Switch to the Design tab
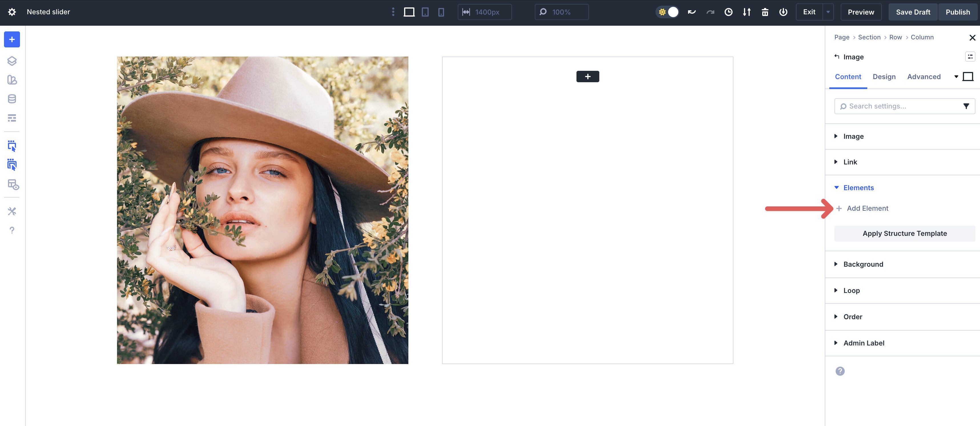This screenshot has height=426, width=980. [x=884, y=77]
